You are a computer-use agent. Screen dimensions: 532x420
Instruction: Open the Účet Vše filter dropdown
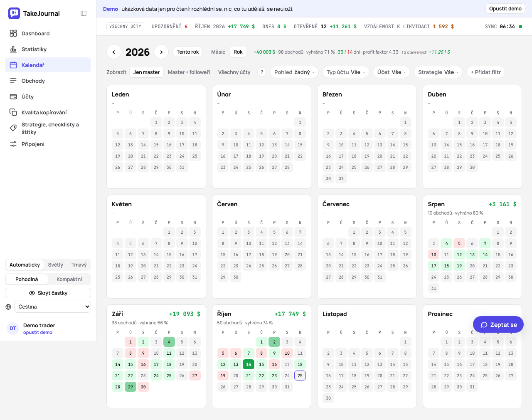click(392, 72)
